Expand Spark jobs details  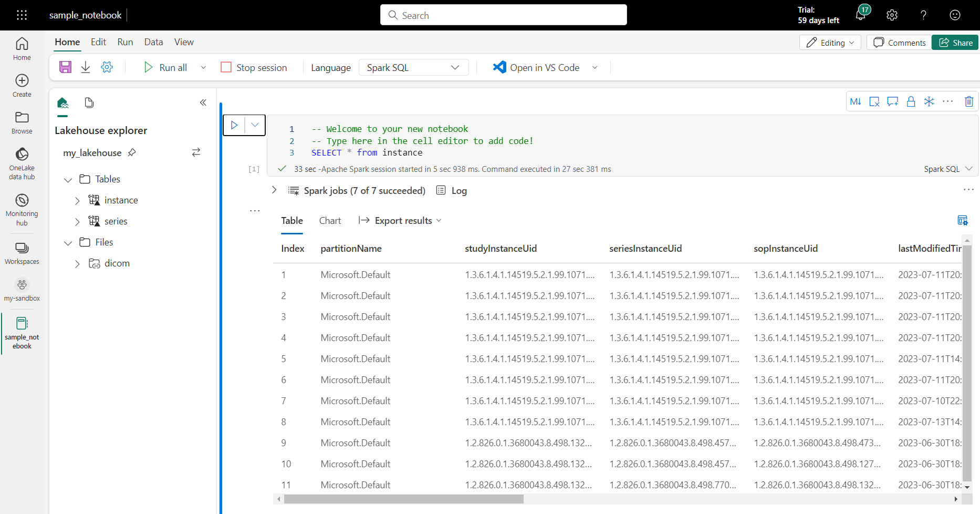point(274,190)
